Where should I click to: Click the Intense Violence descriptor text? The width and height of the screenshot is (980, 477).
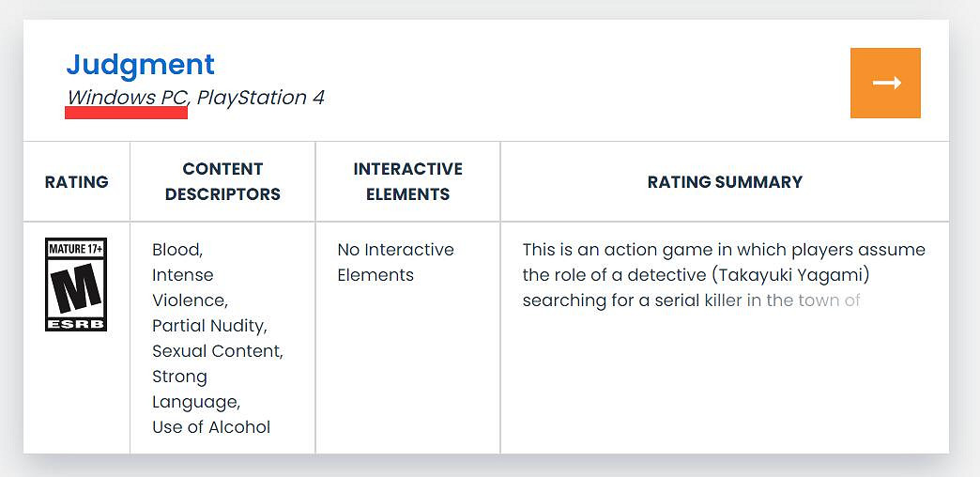[x=189, y=287]
